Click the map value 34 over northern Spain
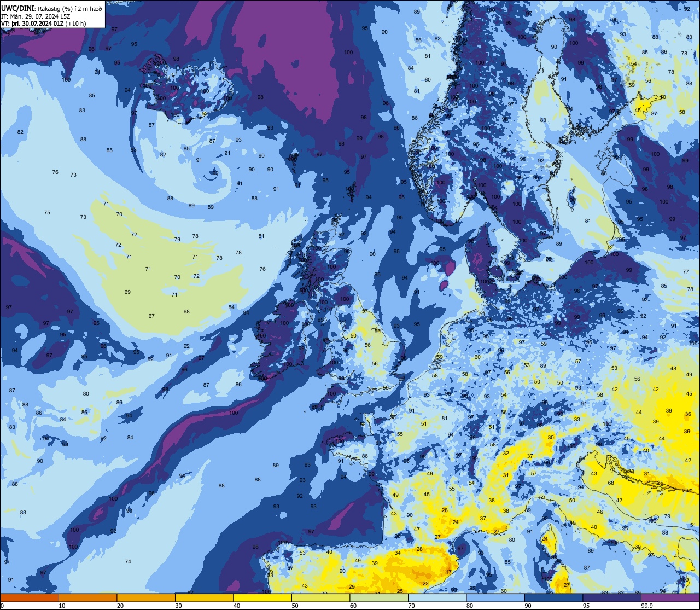The width and height of the screenshot is (700, 610). click(x=398, y=553)
